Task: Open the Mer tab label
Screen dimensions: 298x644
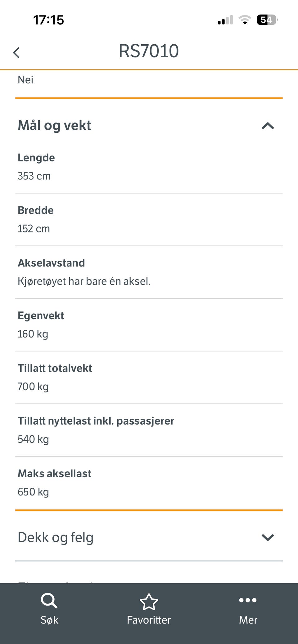Action: [248, 620]
